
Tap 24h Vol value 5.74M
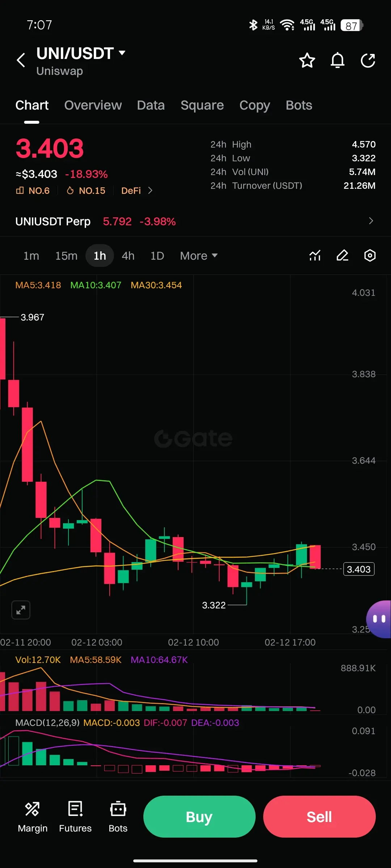362,172
